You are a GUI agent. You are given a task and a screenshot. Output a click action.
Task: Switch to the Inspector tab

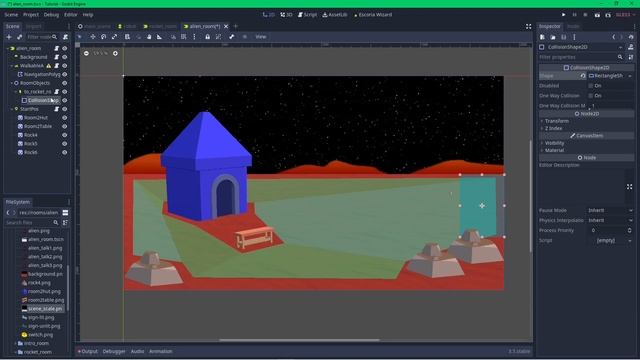[x=550, y=26]
